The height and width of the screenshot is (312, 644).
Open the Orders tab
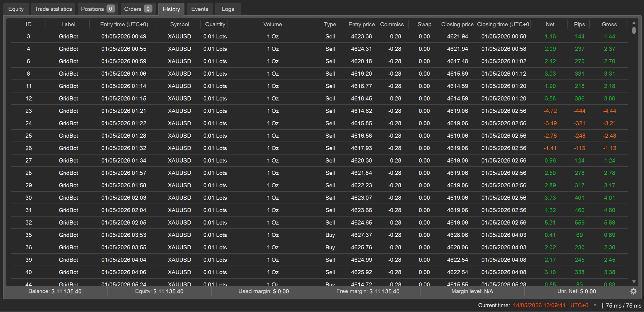pyautogui.click(x=138, y=9)
